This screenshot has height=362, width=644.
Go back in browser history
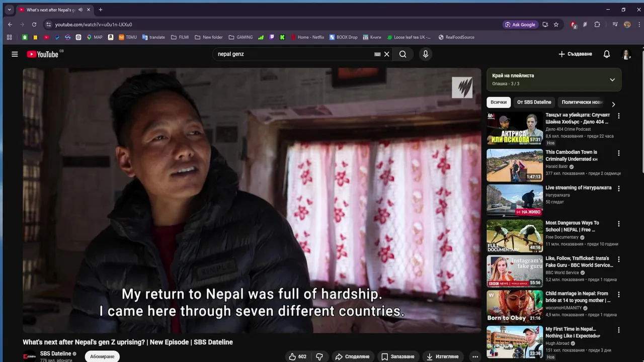10,24
